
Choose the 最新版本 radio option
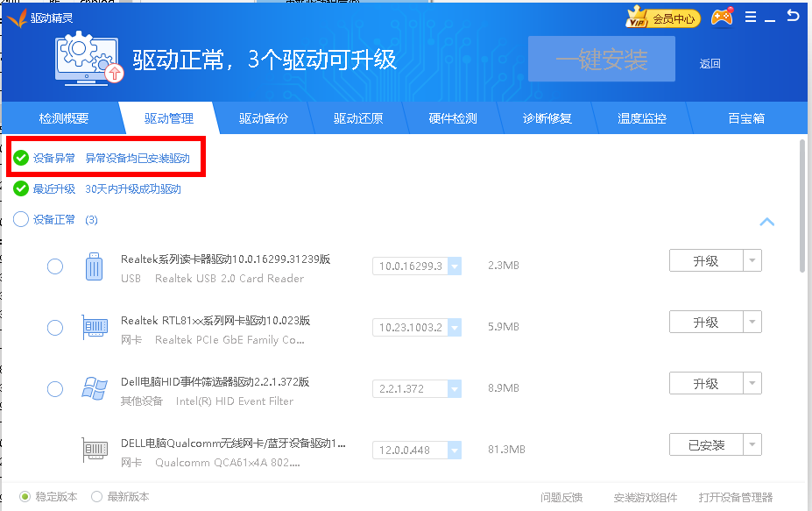coord(96,496)
